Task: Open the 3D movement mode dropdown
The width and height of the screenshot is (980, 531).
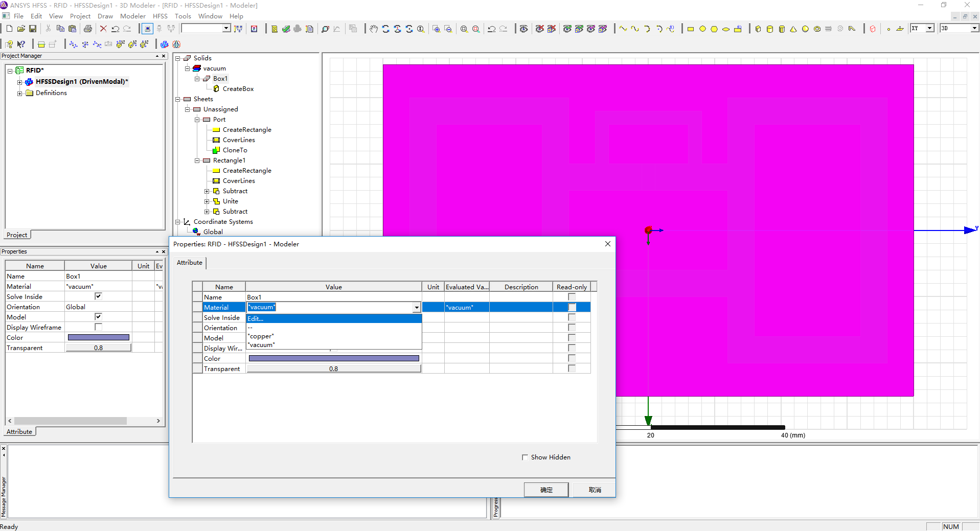Action: click(x=974, y=29)
